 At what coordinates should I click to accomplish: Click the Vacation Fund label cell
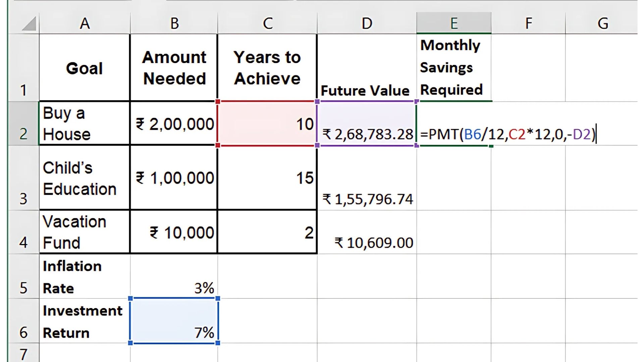(85, 232)
